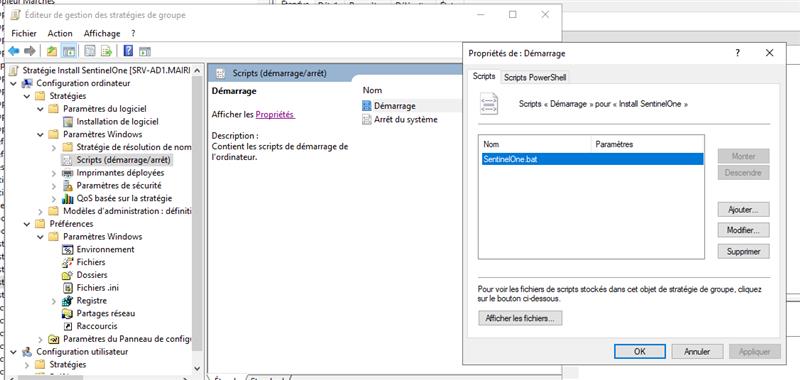Select Scripts (démarrage/arrêt) in the tree
This screenshot has height=380, width=800.
coord(124,160)
